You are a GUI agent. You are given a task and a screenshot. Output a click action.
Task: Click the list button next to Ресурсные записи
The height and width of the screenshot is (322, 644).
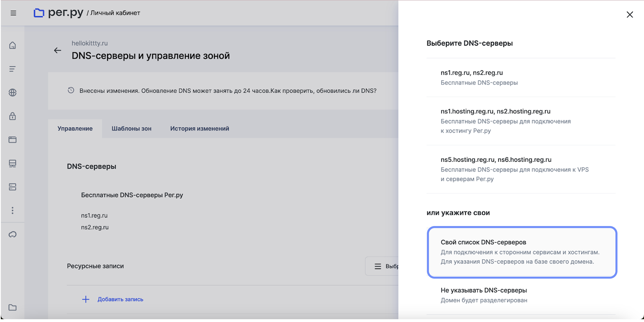tap(382, 266)
